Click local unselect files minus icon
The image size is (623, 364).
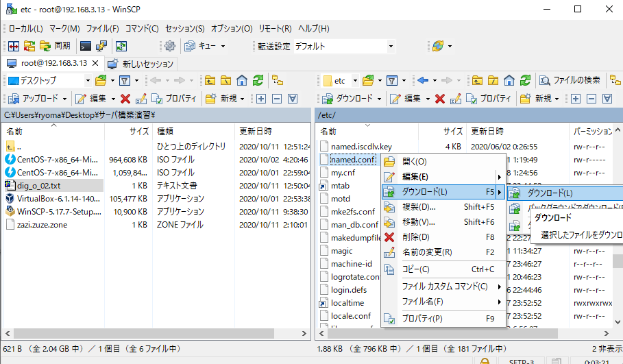tap(277, 99)
